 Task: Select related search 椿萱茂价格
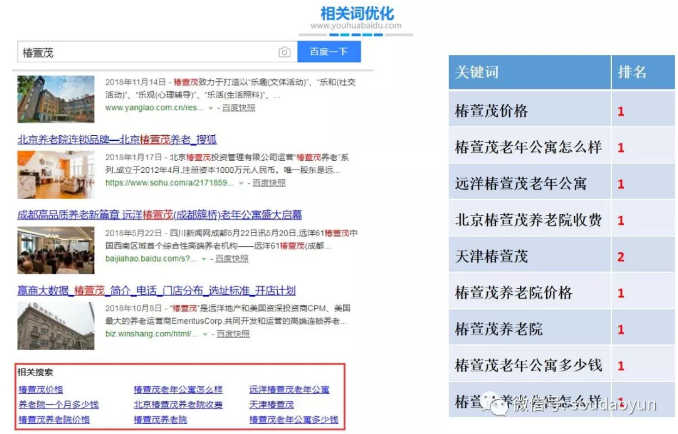coord(40,389)
